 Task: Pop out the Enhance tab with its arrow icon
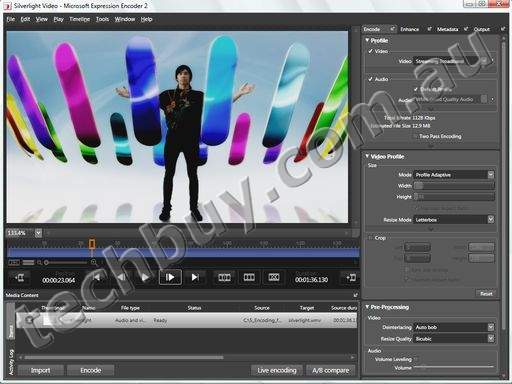[430, 29]
